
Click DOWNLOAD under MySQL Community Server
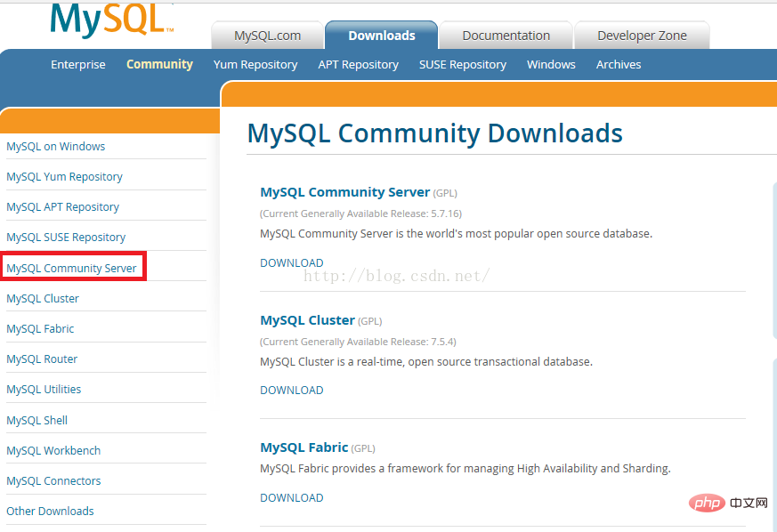(292, 263)
